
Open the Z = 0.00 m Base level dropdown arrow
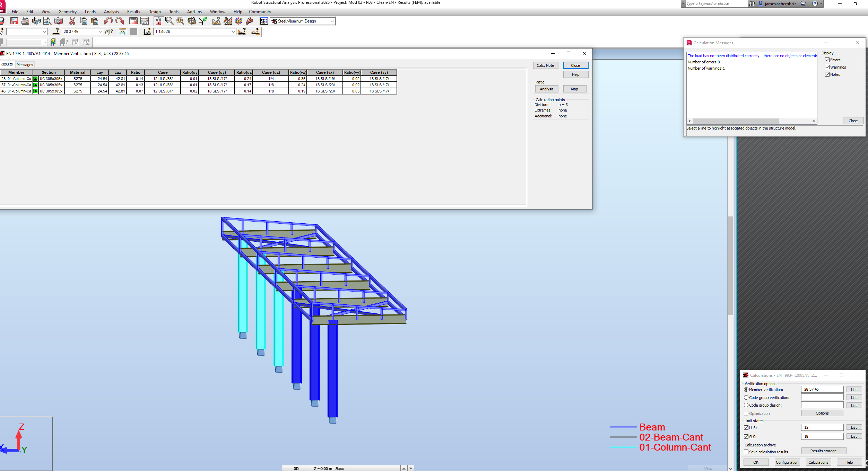pyautogui.click(x=411, y=468)
